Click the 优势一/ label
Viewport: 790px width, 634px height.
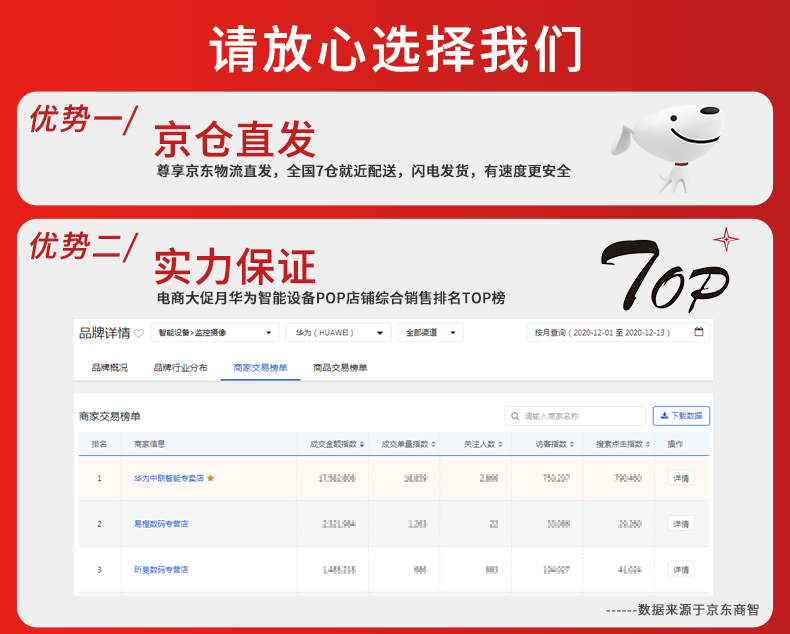[x=84, y=120]
